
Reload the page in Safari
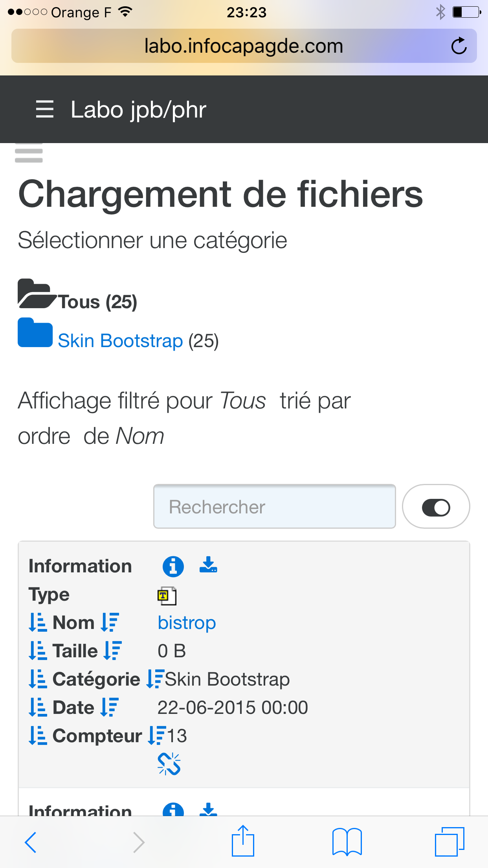tap(459, 46)
